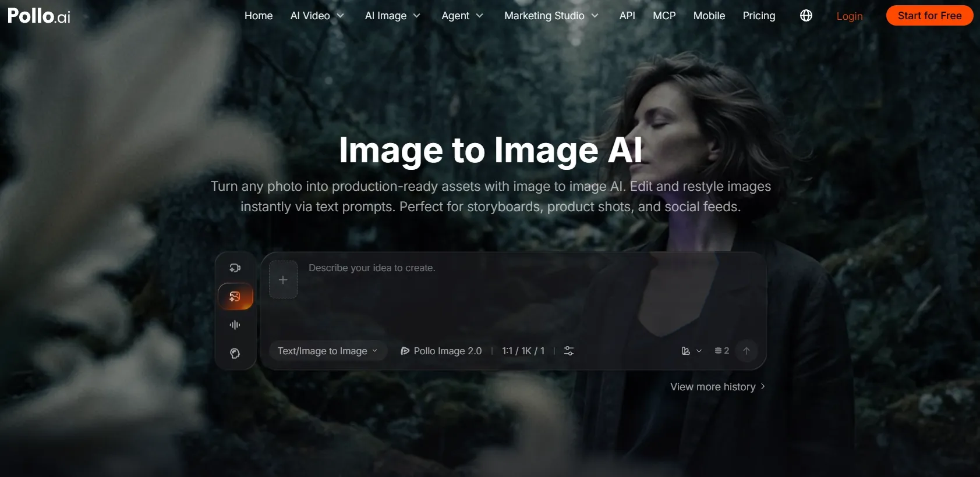Select the AI video generation sidebar icon
Screen dimensions: 980x477
pyautogui.click(x=235, y=268)
